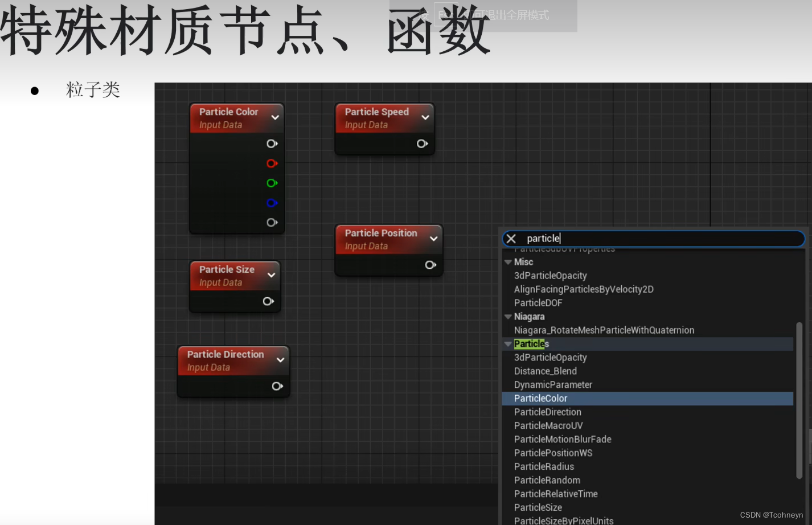Screen dimensions: 812x525
Task: Select the Particle Position node title
Action: (x=381, y=233)
